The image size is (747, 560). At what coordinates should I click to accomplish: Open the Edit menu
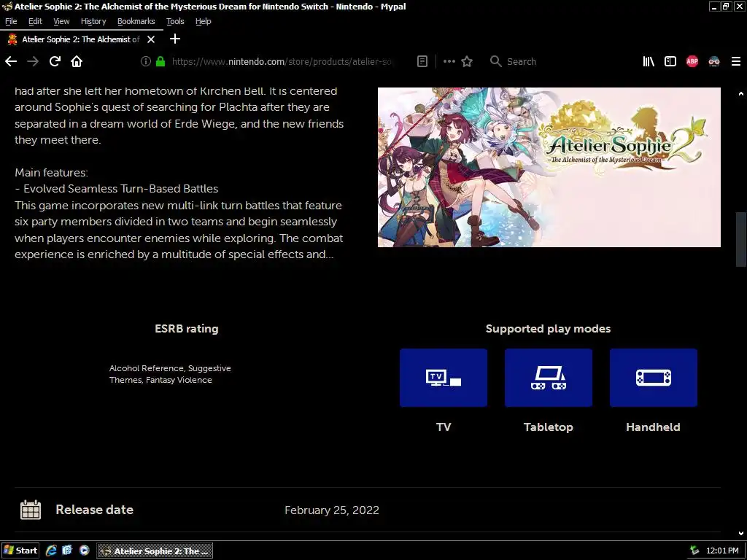point(35,21)
